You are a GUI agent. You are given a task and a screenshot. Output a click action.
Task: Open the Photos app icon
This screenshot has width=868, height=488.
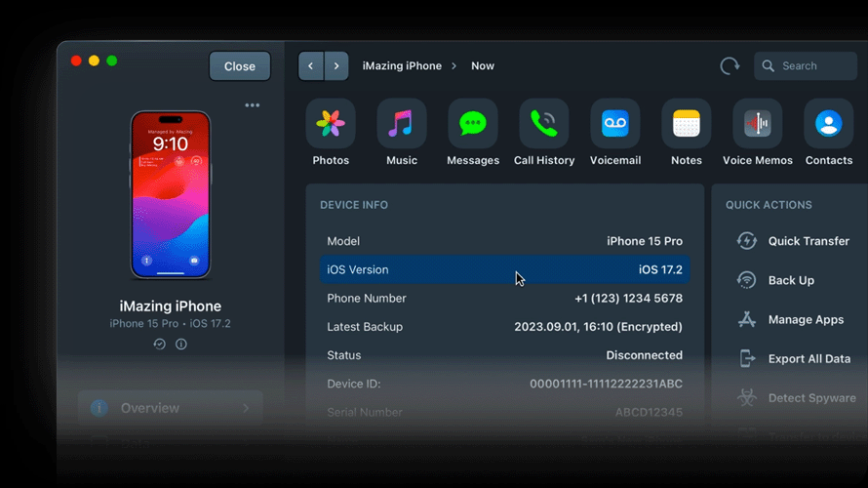(x=331, y=124)
